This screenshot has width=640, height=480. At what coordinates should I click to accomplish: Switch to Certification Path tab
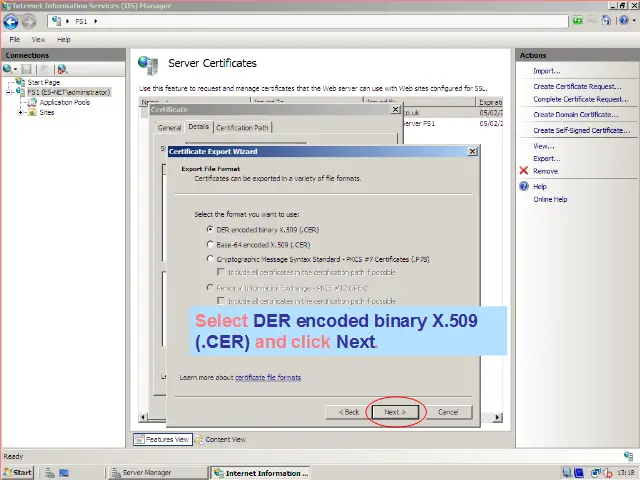click(242, 128)
